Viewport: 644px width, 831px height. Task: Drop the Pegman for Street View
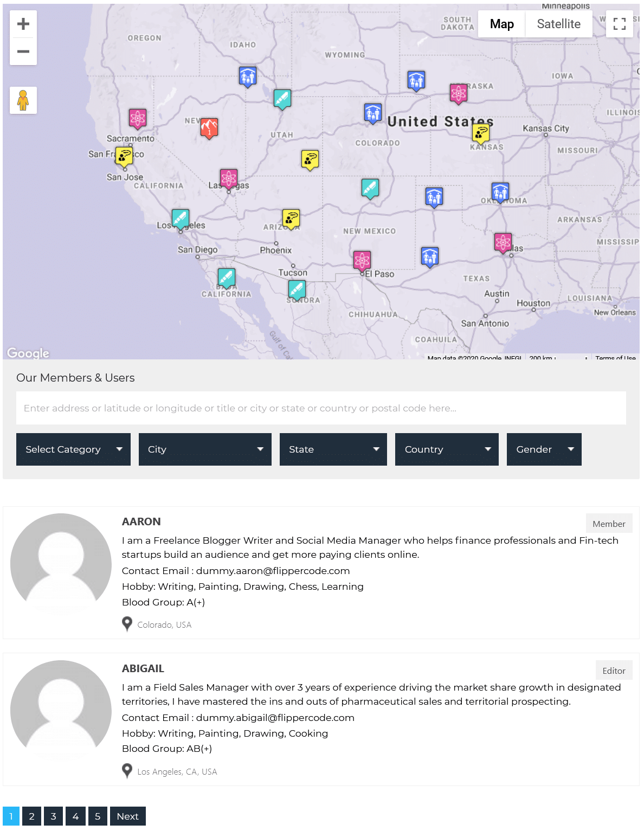(x=23, y=100)
